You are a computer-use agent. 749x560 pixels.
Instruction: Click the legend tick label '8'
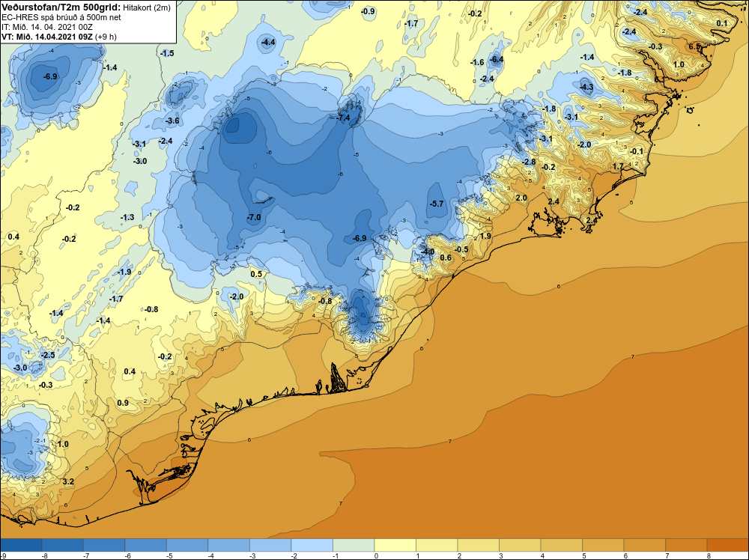click(x=709, y=556)
